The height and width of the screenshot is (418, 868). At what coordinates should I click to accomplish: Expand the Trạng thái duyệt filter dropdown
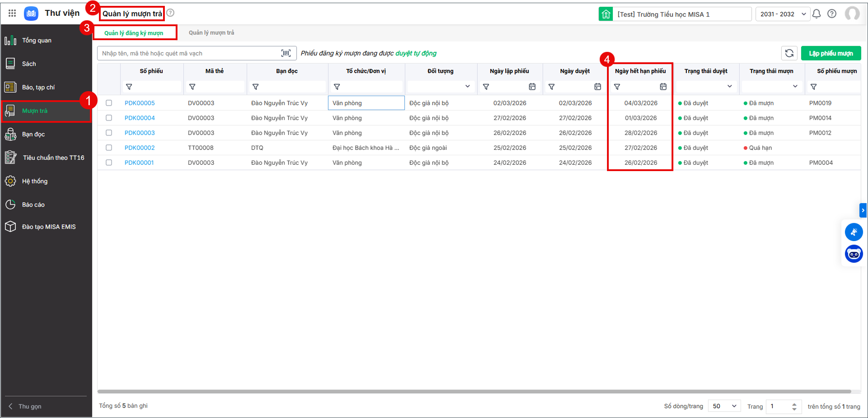706,86
